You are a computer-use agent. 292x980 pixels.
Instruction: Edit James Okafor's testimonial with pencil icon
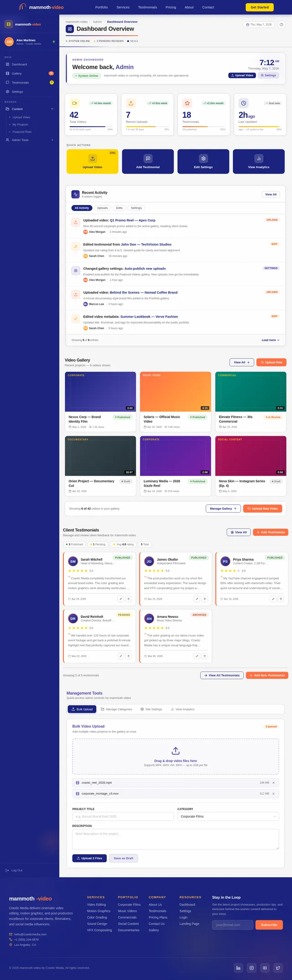[x=197, y=599]
